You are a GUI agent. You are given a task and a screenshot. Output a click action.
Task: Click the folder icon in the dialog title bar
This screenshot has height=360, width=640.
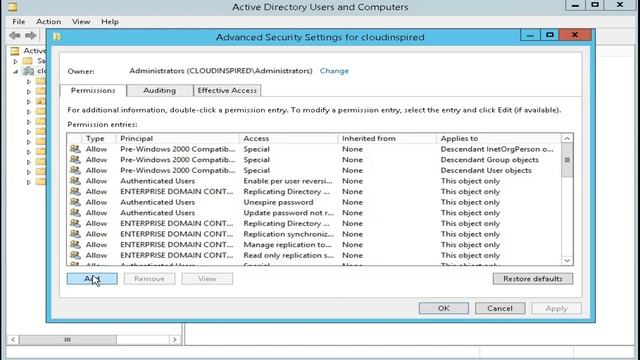coord(57,37)
